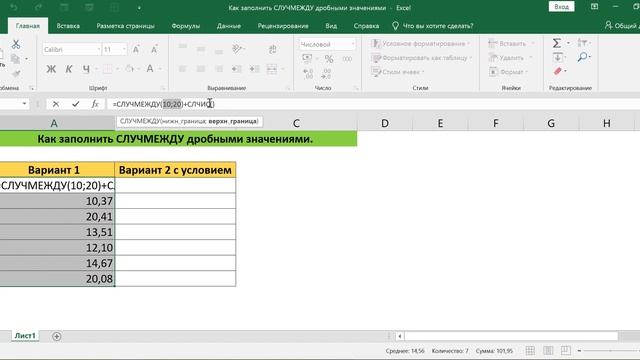Switch to the Данные tab
640x360 pixels.
coord(229,26)
